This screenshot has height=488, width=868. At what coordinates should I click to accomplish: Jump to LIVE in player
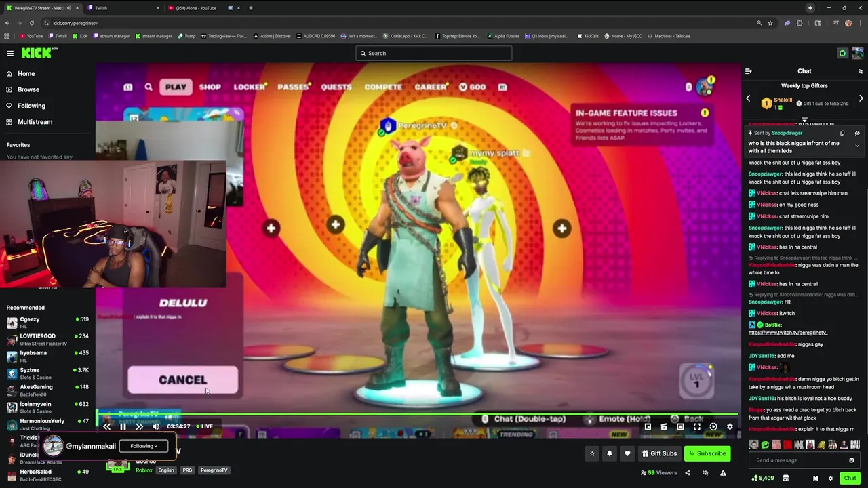pos(205,426)
